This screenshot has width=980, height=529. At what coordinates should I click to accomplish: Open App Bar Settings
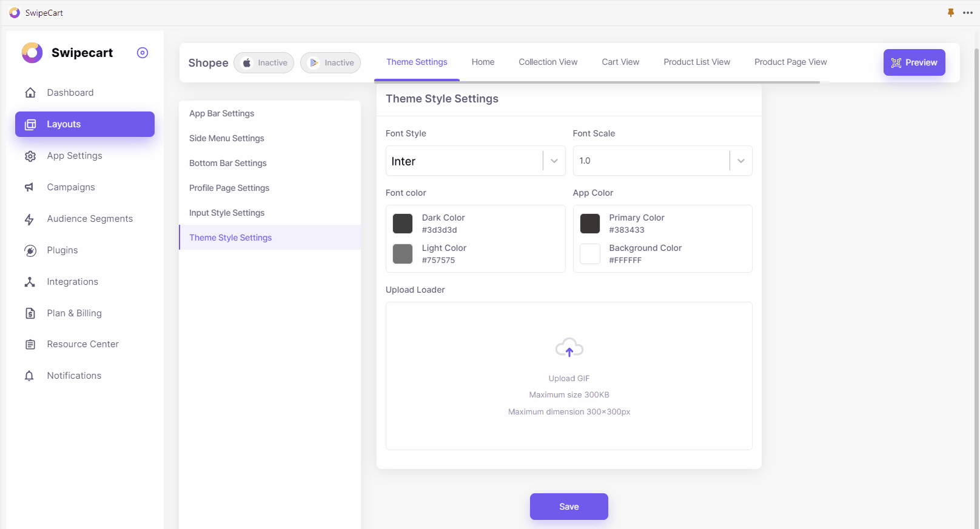(x=270, y=113)
